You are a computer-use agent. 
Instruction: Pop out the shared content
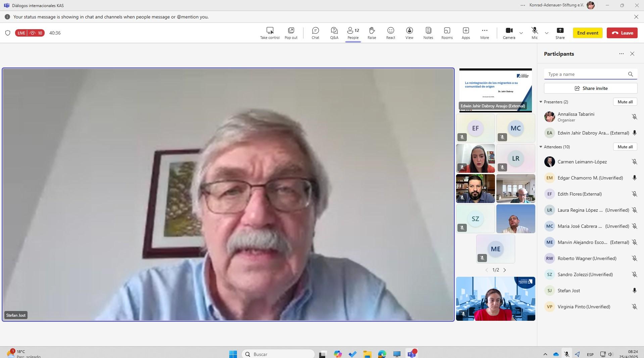click(x=291, y=33)
